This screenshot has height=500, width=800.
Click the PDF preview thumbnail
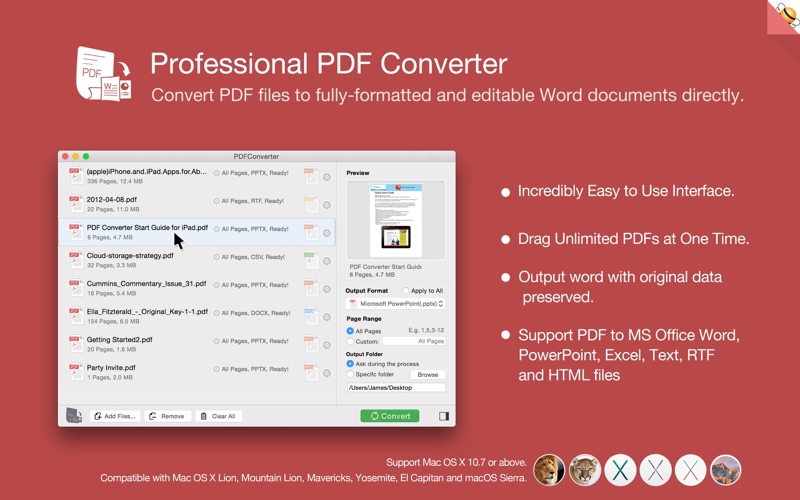tap(395, 220)
